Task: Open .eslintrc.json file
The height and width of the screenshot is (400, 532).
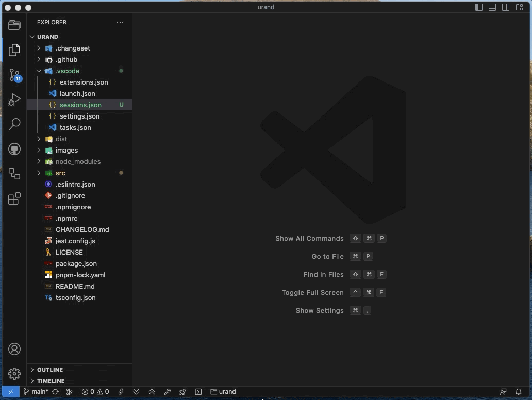Action: click(79, 184)
